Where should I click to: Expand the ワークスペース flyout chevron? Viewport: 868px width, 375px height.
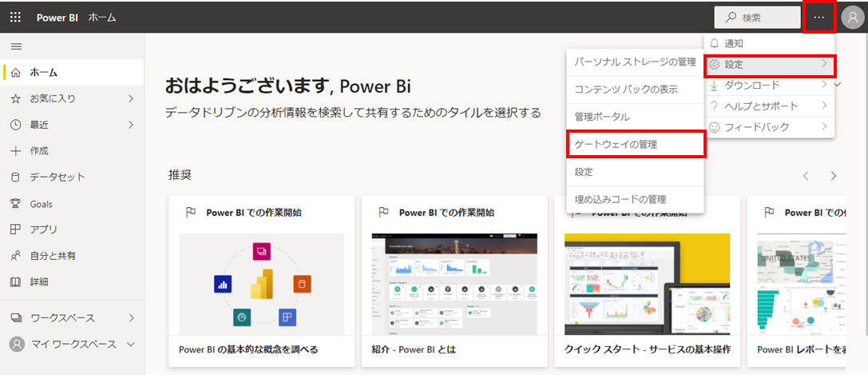point(131,318)
